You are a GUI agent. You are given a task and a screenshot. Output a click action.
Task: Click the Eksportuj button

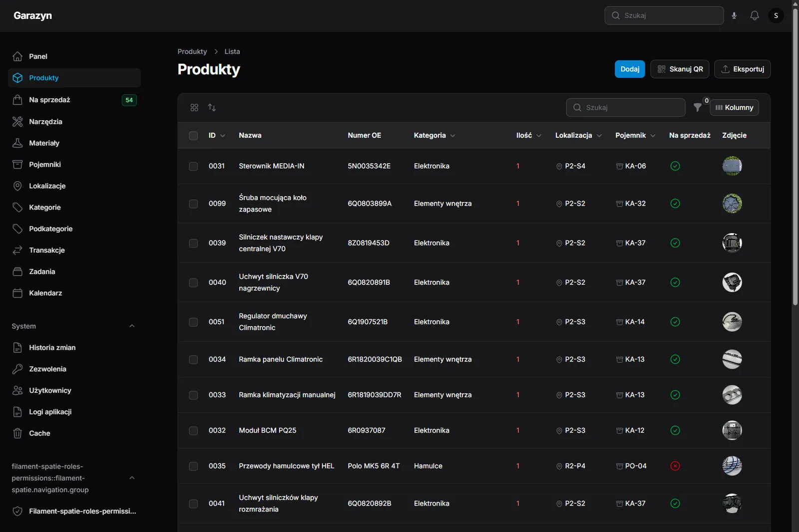(742, 69)
